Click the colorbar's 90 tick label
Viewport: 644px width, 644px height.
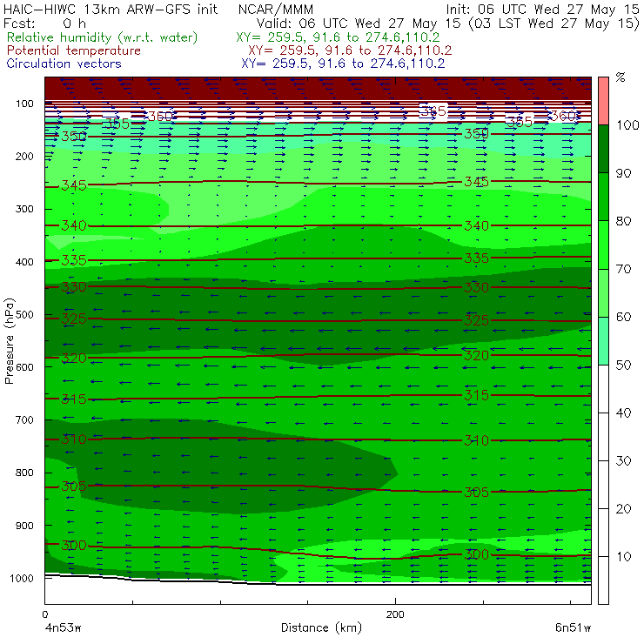(x=623, y=173)
